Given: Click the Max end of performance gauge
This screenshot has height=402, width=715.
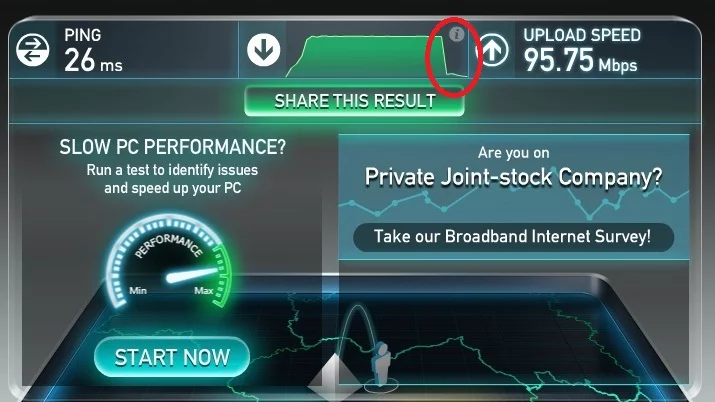Looking at the screenshot, I should pos(203,291).
